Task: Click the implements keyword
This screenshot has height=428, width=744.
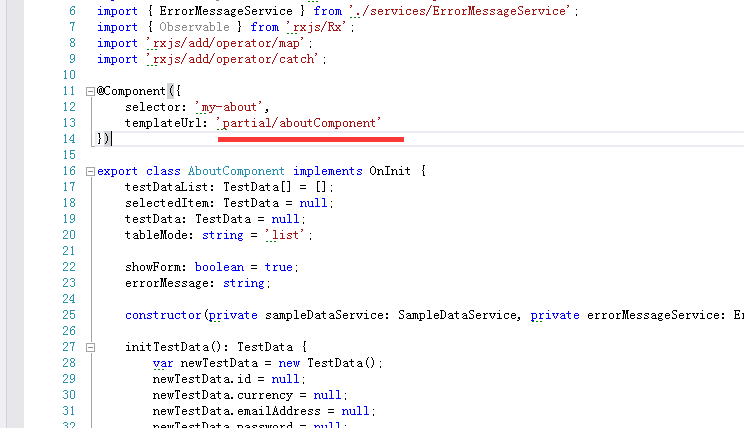Action: (327, 171)
